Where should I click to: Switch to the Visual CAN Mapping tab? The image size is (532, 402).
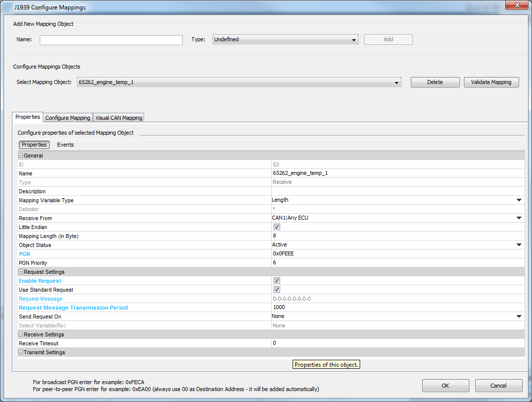pyautogui.click(x=118, y=117)
